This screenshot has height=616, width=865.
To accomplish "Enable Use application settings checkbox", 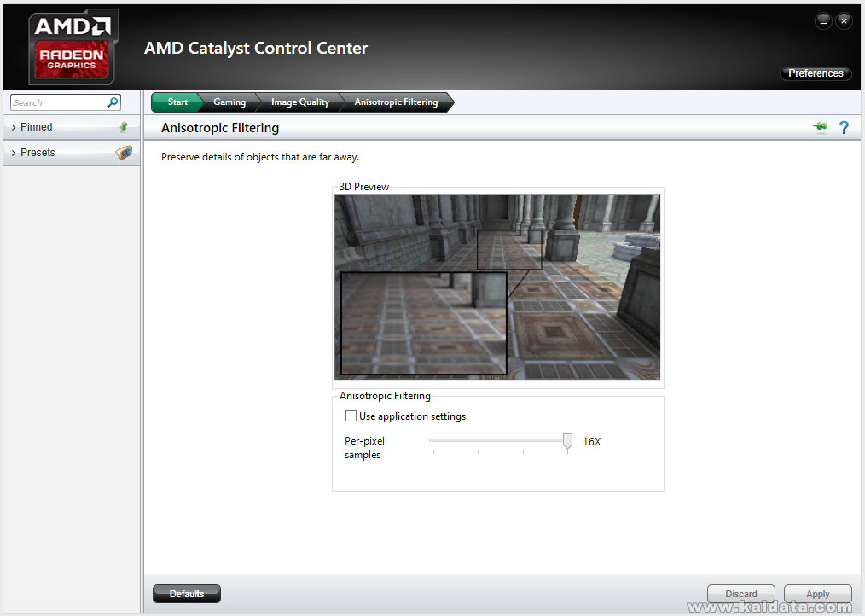I will (x=351, y=416).
